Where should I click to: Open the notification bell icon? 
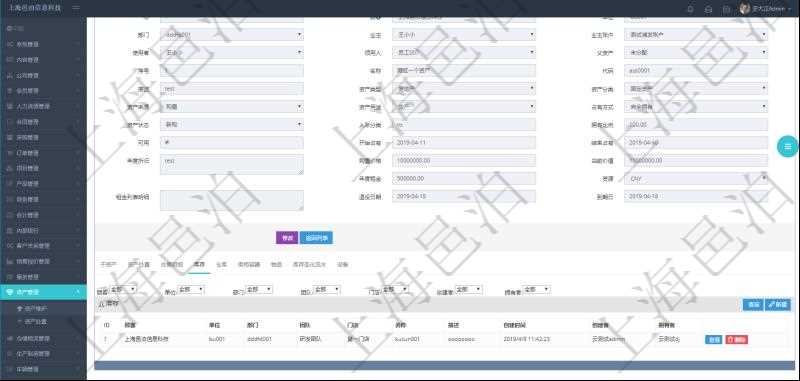pos(690,9)
